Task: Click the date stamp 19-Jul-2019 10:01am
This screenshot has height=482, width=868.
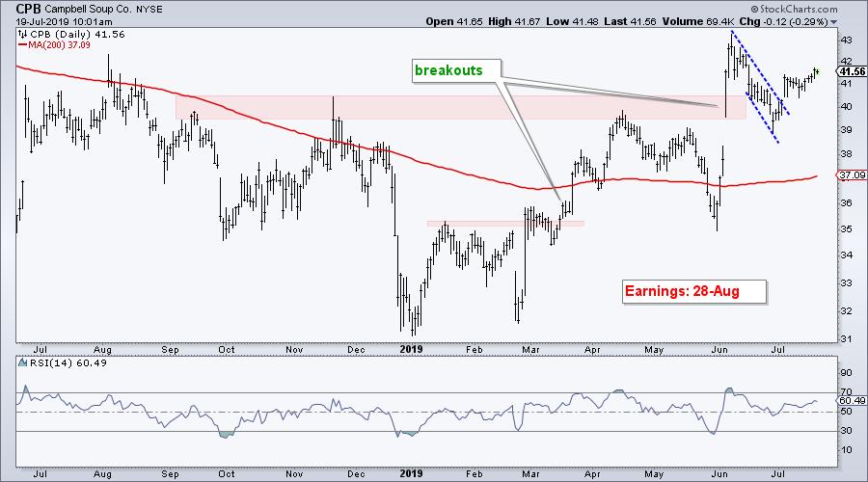Action: [64, 22]
